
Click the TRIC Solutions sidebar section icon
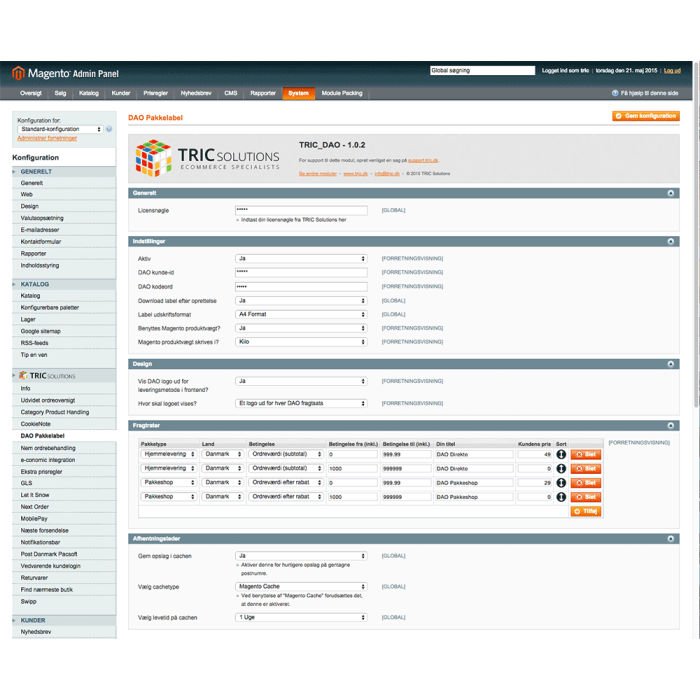[23, 376]
